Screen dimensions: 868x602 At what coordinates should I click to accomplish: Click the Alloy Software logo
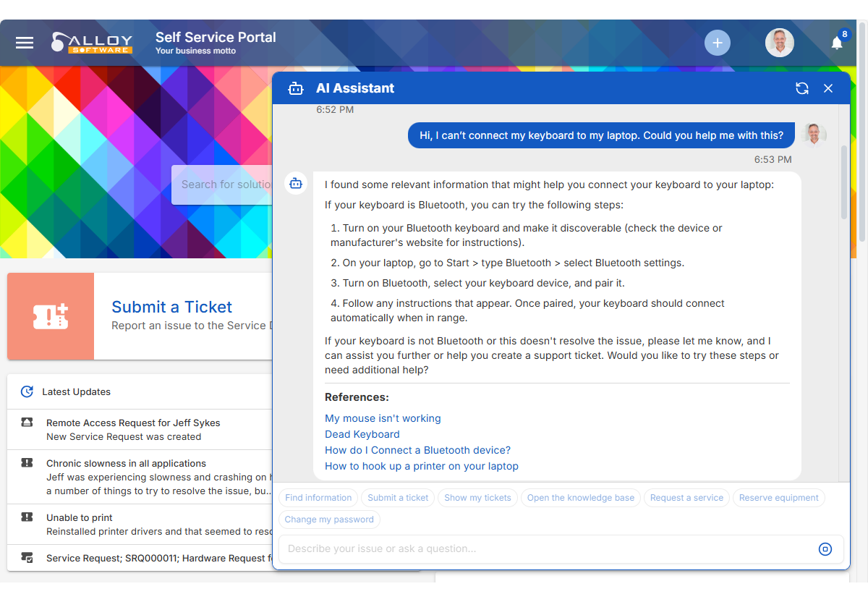[92, 43]
